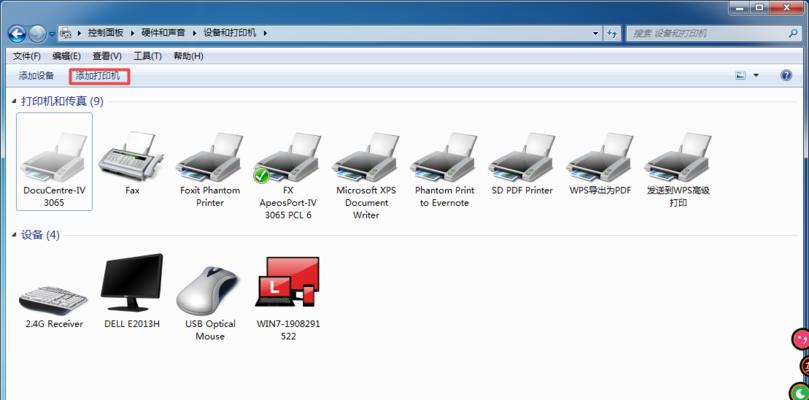Select the Foxit Phantom Printer icon
Image resolution: width=809 pixels, height=400 pixels.
[210, 157]
